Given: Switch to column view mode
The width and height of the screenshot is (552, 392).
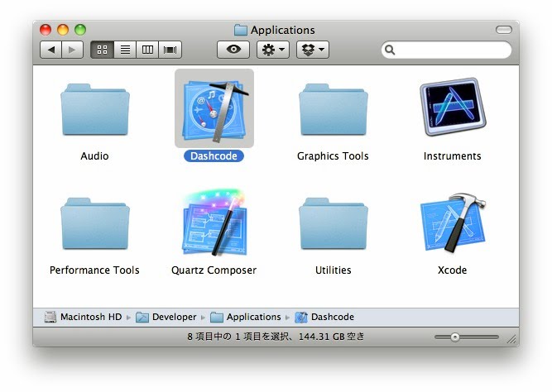Looking at the screenshot, I should pos(147,50).
